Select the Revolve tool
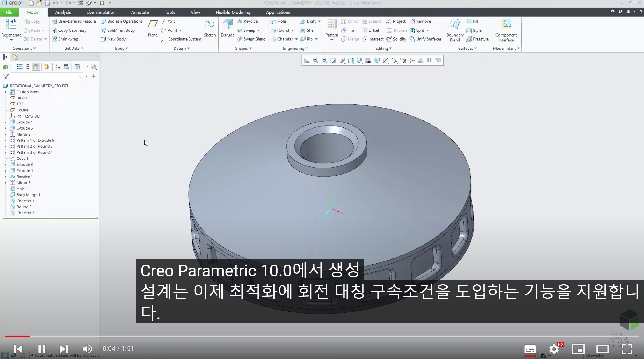644x359 pixels. click(x=247, y=21)
